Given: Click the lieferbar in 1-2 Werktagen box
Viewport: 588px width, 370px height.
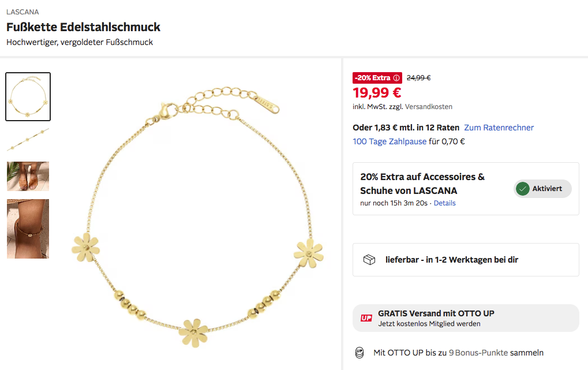Looking at the screenshot, I should 465,260.
